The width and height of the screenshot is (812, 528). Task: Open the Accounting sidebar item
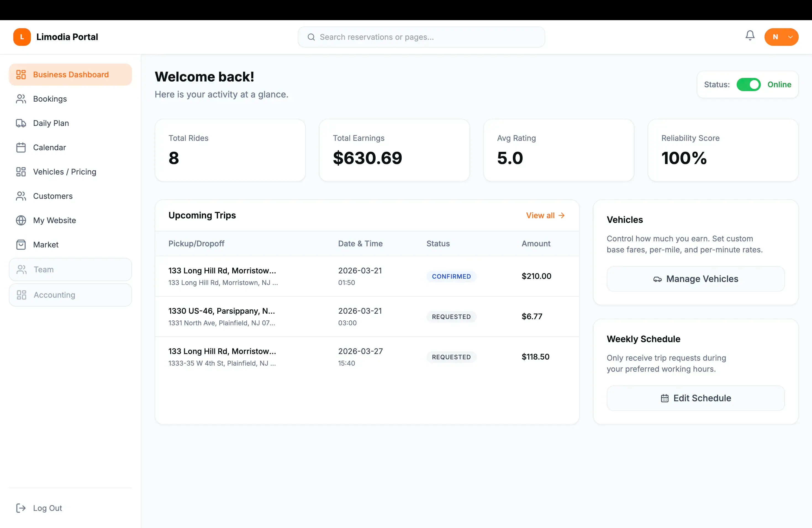(x=70, y=295)
